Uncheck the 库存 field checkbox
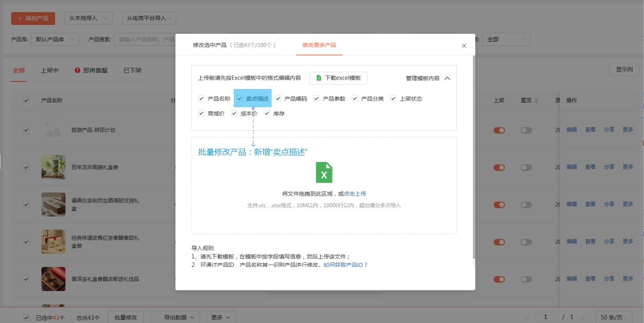Image resolution: width=644 pixels, height=323 pixels. [x=267, y=113]
